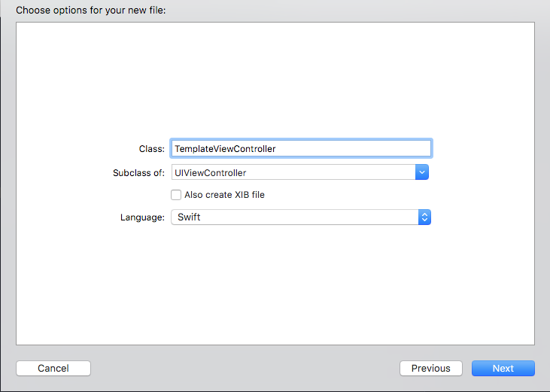
Task: Enable the Also create XIB file checkbox
Action: [x=176, y=195]
